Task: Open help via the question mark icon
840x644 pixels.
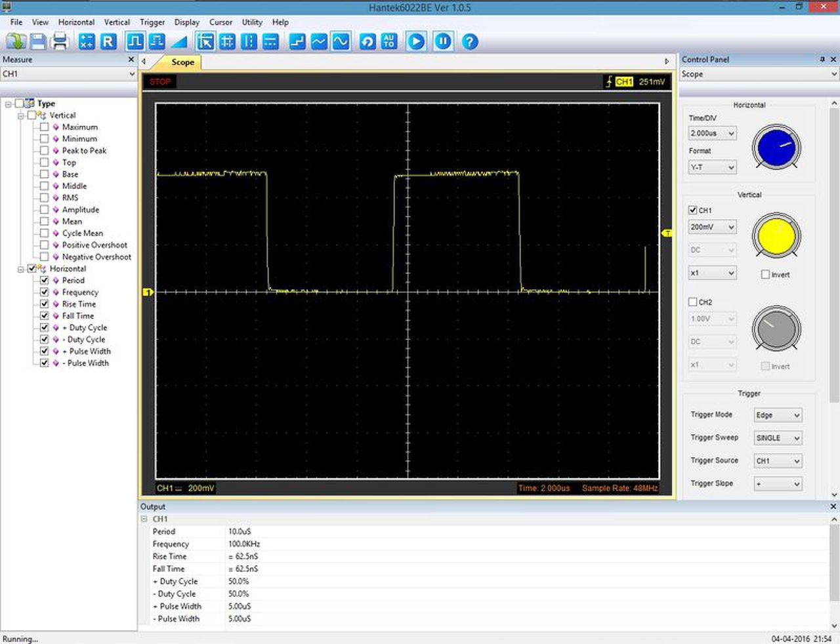Action: click(x=469, y=42)
